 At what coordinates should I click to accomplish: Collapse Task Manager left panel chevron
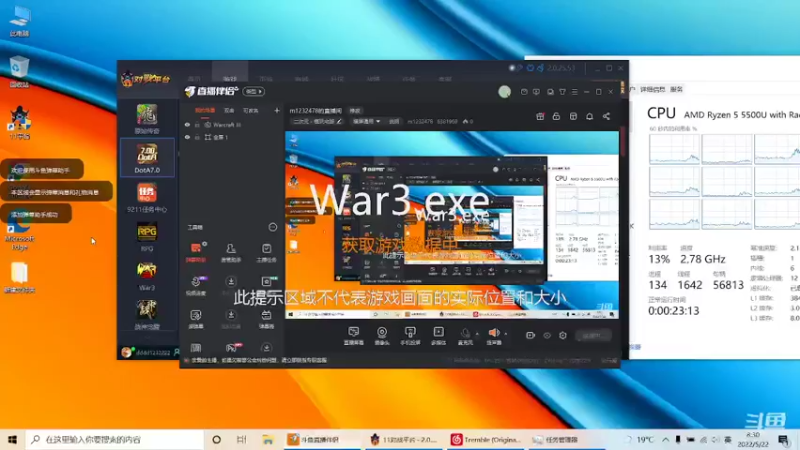point(632,226)
